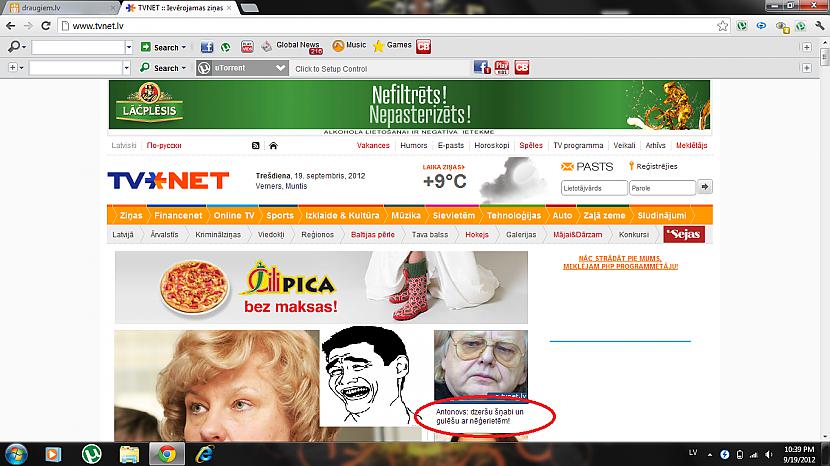Submit login with the arrow button
This screenshot has height=466, width=830.
click(705, 187)
